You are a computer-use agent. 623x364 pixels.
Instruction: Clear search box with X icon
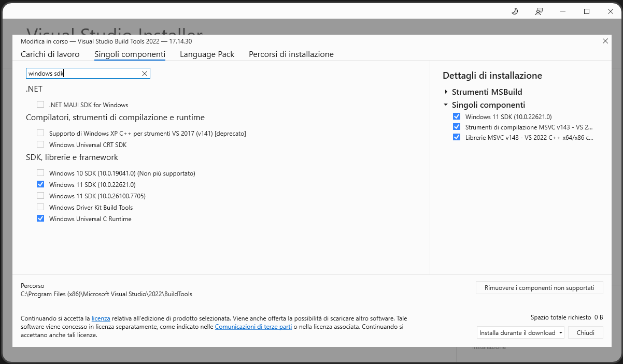click(x=145, y=74)
